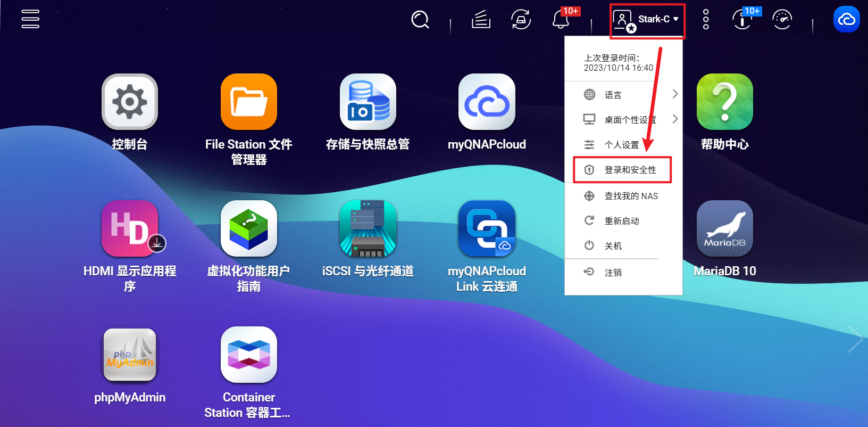Image resolution: width=868 pixels, height=427 pixels.
Task: Open the blue cloud icon in top bar
Action: click(846, 20)
